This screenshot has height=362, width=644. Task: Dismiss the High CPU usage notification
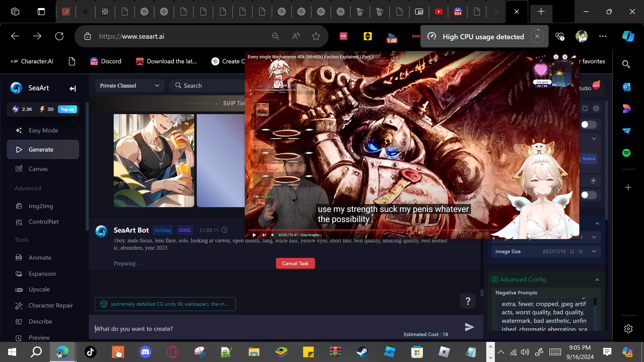click(x=537, y=36)
